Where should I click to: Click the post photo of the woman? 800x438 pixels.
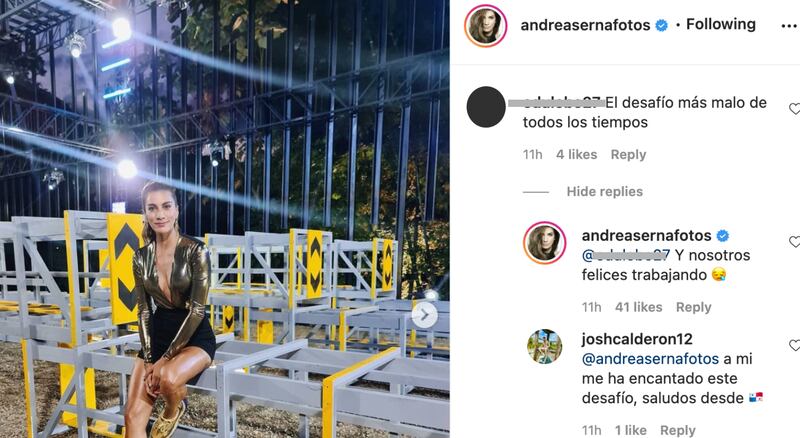[x=224, y=219]
